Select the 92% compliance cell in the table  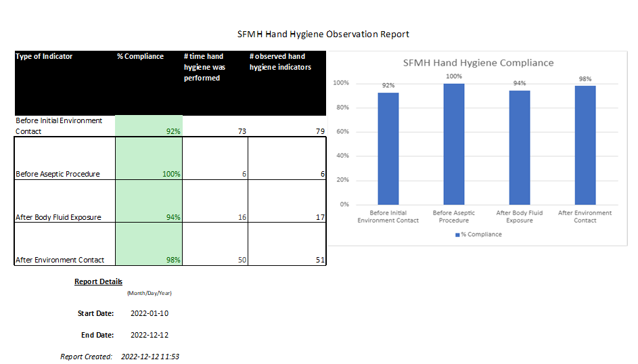149,126
